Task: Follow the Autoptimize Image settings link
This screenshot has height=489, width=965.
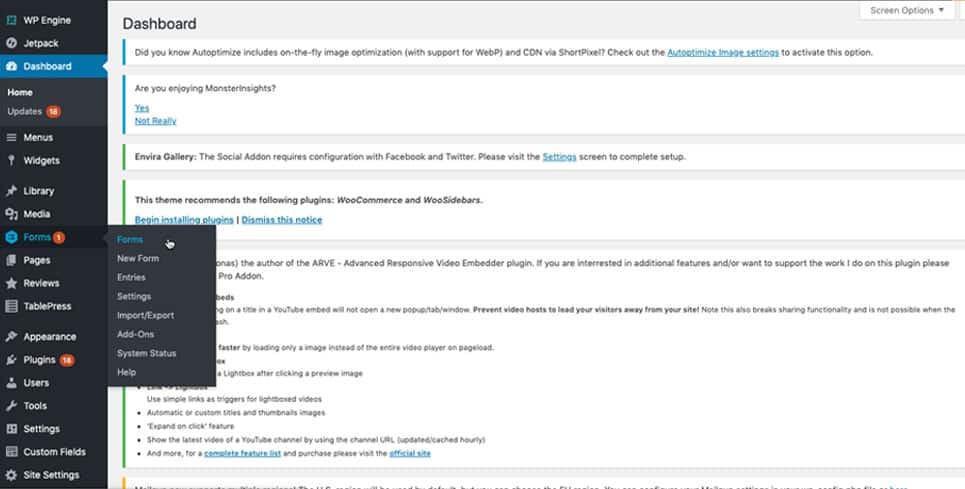Action: pos(723,53)
